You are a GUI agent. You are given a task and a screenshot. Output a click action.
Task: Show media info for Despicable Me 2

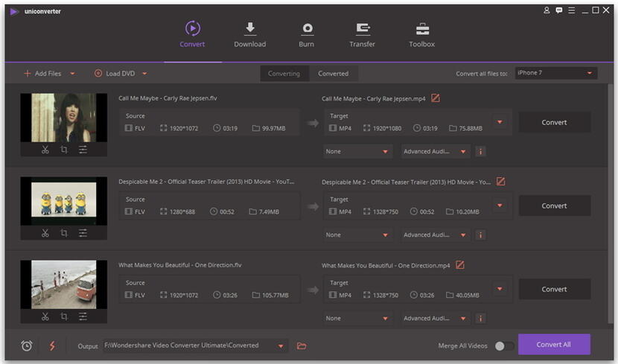[x=480, y=235]
